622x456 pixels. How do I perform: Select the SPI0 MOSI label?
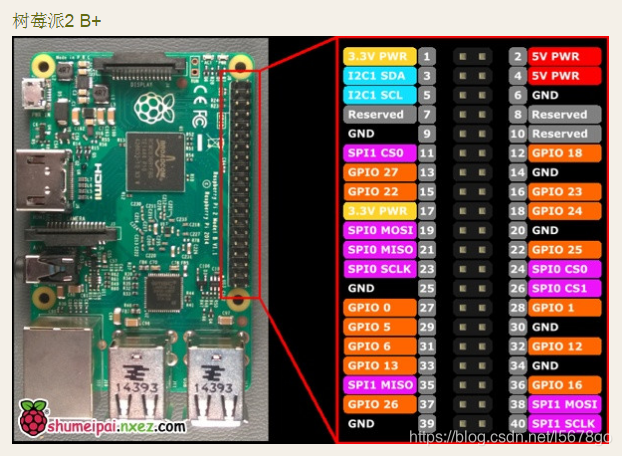(380, 230)
